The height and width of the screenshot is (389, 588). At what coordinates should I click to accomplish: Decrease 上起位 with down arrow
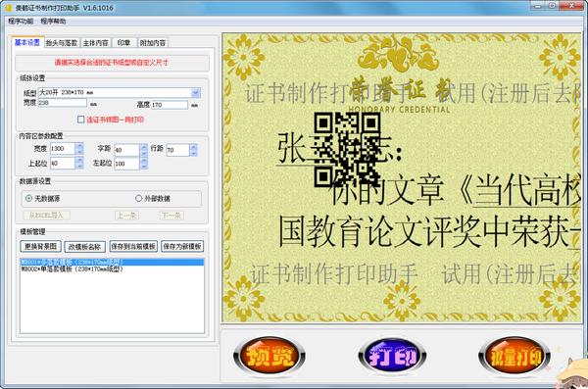(x=79, y=167)
